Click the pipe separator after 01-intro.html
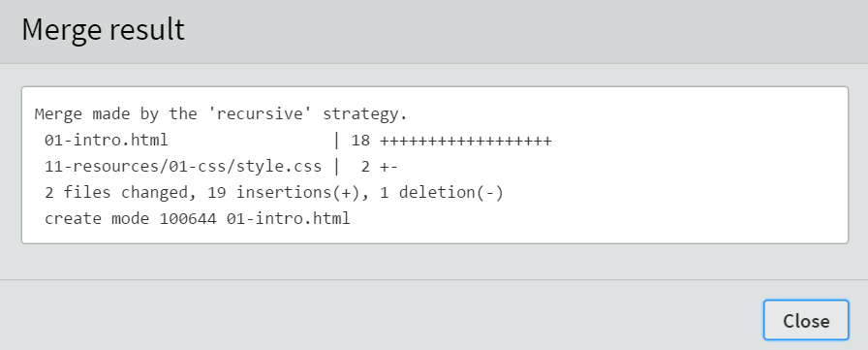 (336, 141)
